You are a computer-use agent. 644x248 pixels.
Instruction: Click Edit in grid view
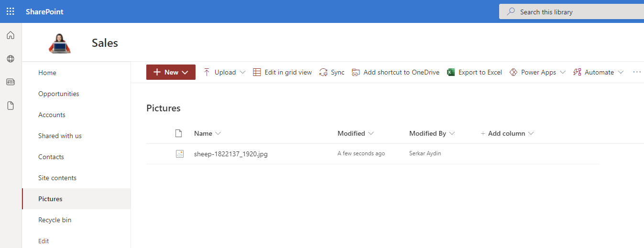coord(282,72)
